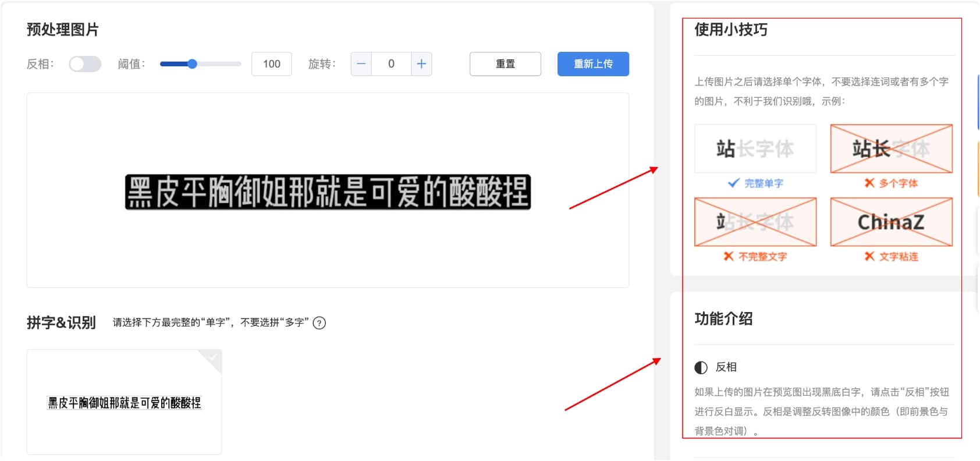Toggle the 反相 invert switch

tap(85, 64)
